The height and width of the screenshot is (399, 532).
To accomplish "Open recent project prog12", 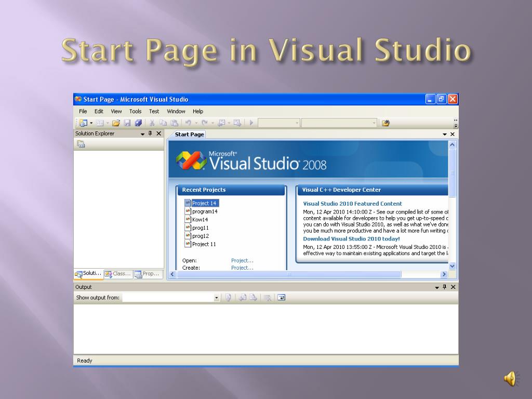I will (197, 236).
